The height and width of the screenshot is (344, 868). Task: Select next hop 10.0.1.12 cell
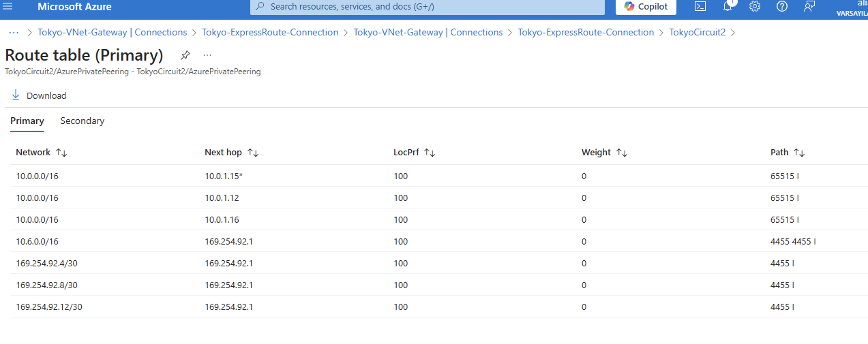click(222, 198)
